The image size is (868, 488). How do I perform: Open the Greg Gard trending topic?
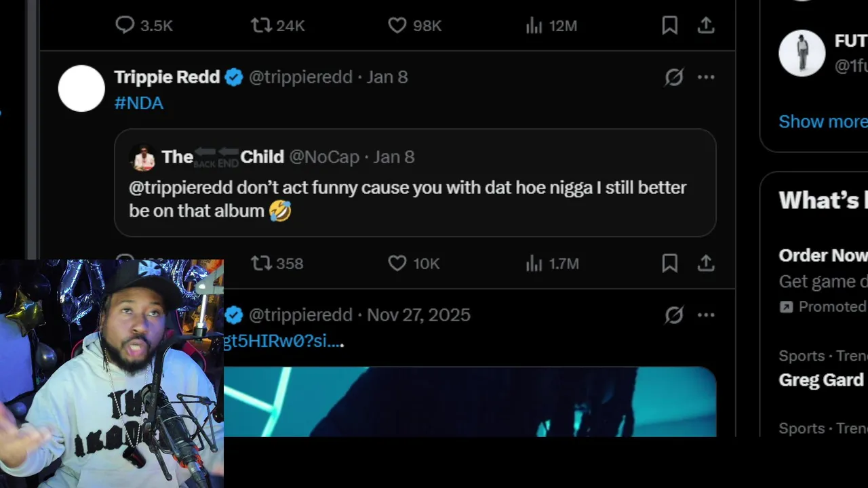pos(821,380)
